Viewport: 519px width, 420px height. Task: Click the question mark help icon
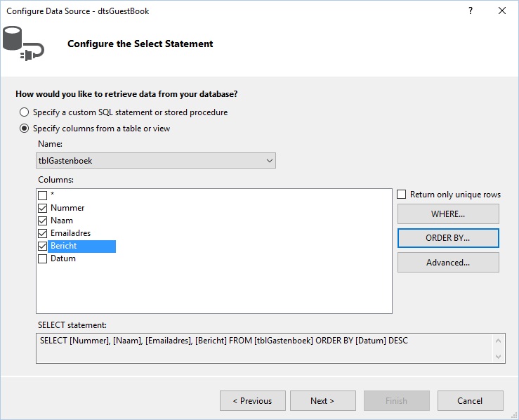[471, 11]
